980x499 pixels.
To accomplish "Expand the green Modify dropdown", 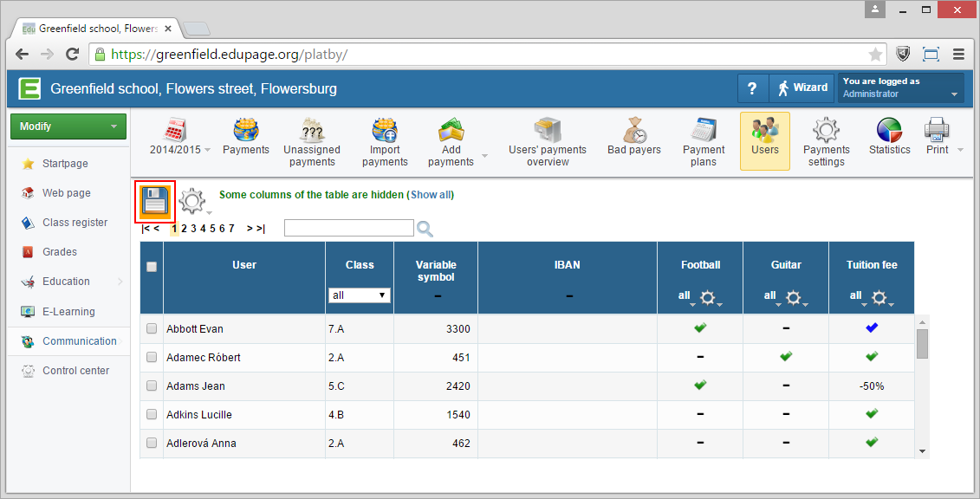I will [68, 126].
